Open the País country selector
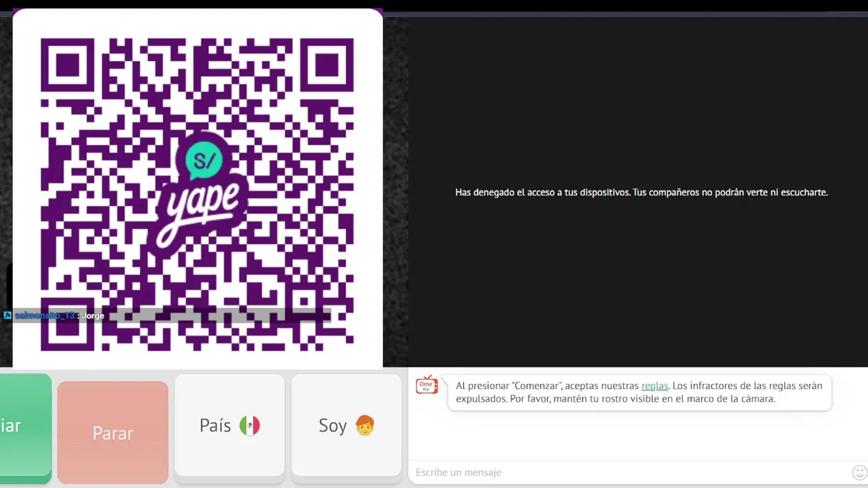The width and height of the screenshot is (868, 488). point(230,425)
